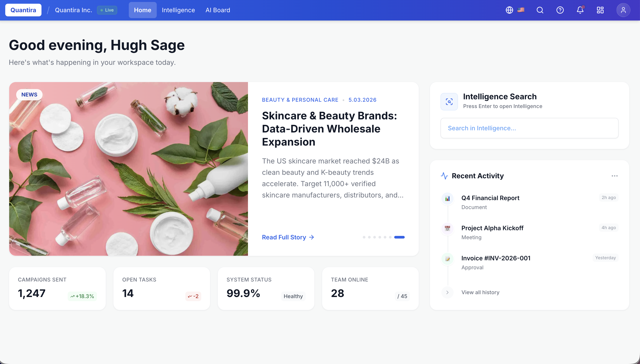This screenshot has width=640, height=364.
Task: Open the AI Board section
Action: point(217,10)
